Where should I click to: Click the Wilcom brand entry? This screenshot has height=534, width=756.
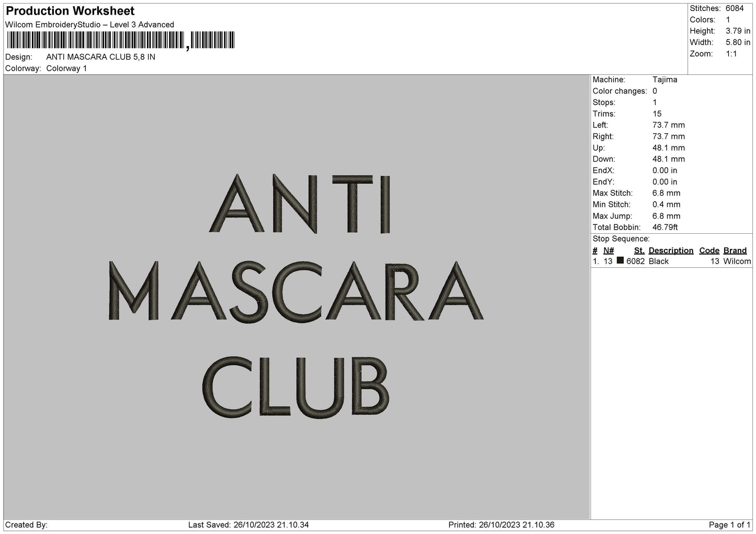coord(737,262)
